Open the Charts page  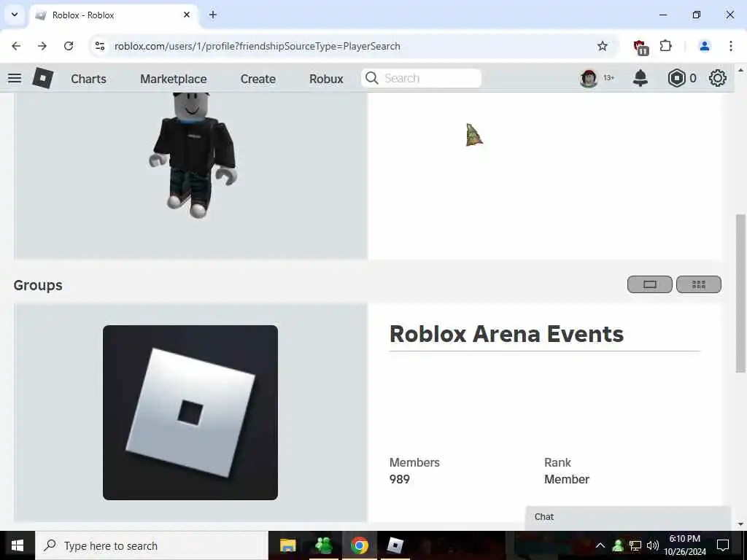[88, 79]
